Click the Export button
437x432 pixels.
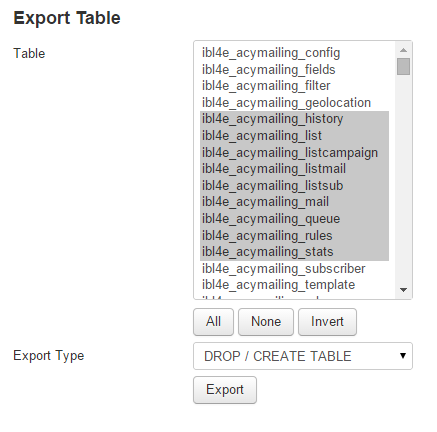(x=225, y=390)
